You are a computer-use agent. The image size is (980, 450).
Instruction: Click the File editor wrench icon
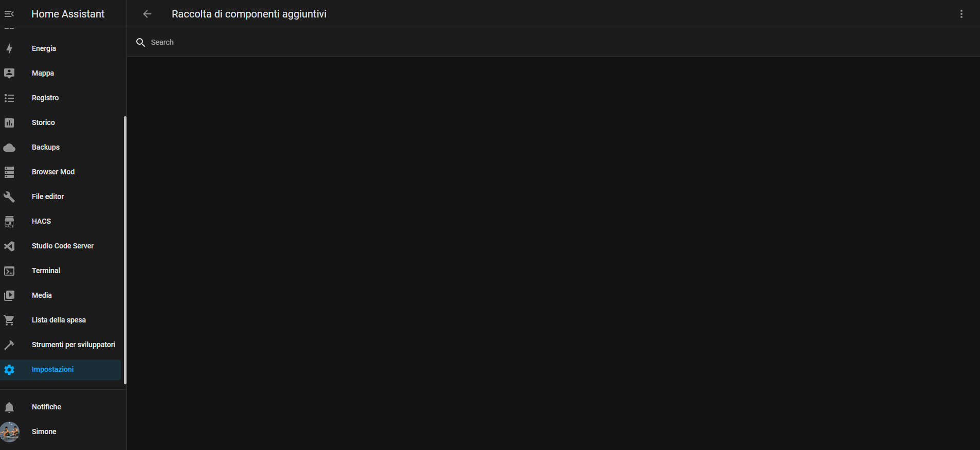coord(9,197)
